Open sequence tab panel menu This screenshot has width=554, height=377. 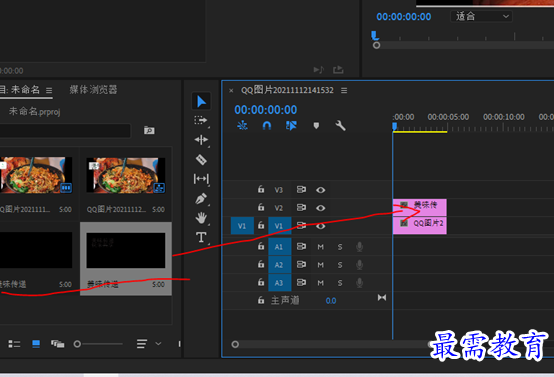coord(344,90)
